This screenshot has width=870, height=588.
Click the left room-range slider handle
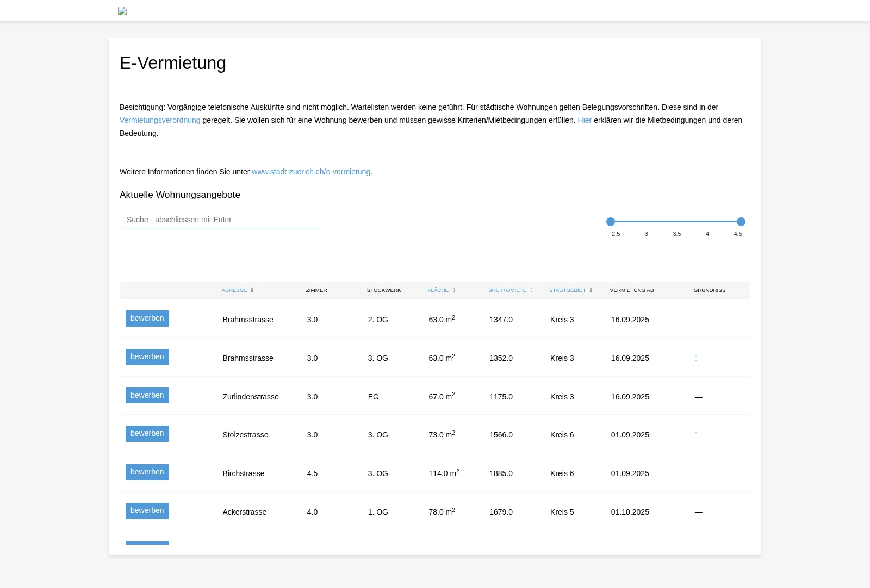coord(611,222)
